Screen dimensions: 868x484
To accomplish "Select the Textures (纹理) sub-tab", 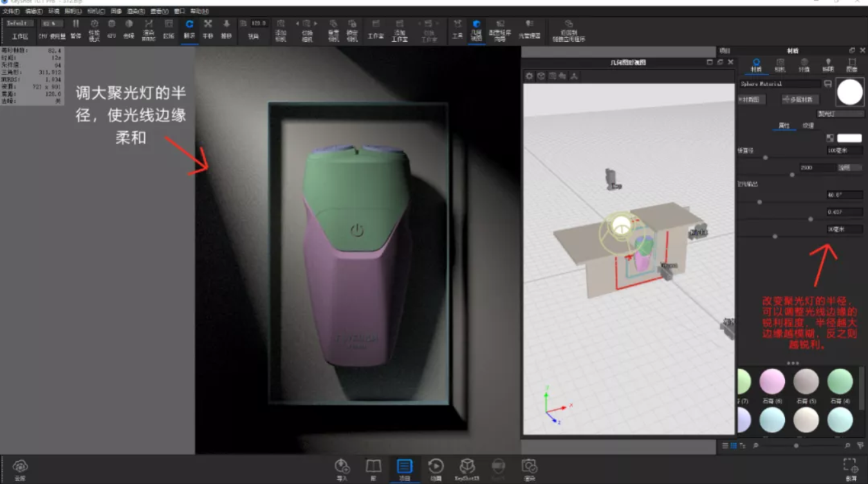I will pos(808,126).
